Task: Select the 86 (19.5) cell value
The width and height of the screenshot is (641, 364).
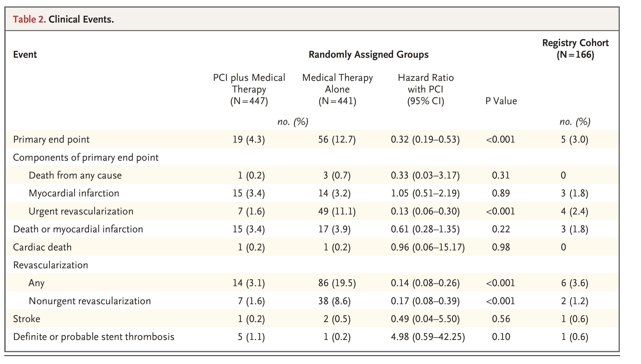Action: [337, 283]
